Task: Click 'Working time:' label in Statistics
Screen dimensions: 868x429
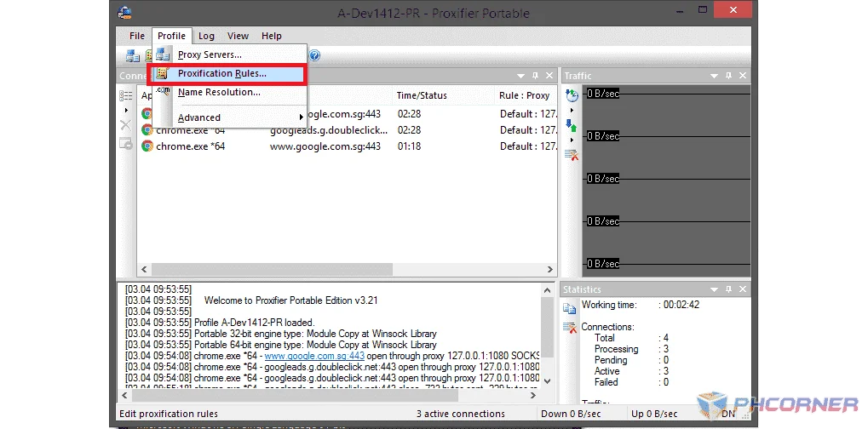Action: [609, 305]
